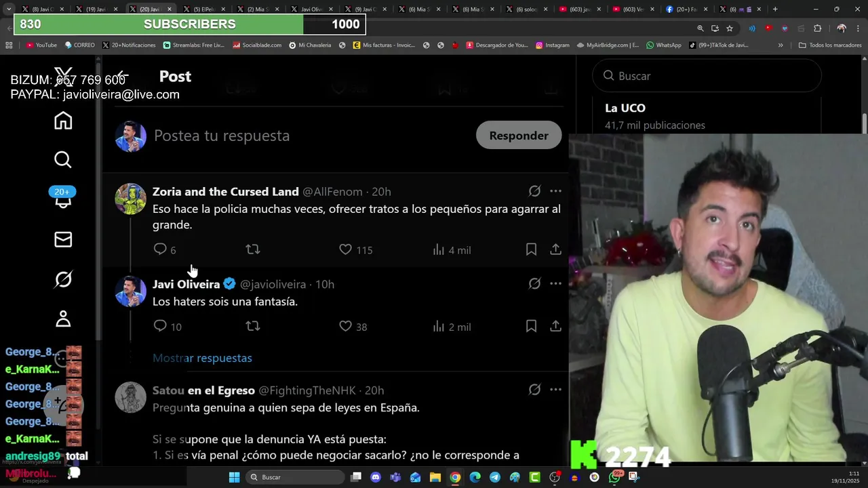Open Chrome Extensions puzzle icon
The height and width of the screenshot is (488, 868).
[817, 28]
